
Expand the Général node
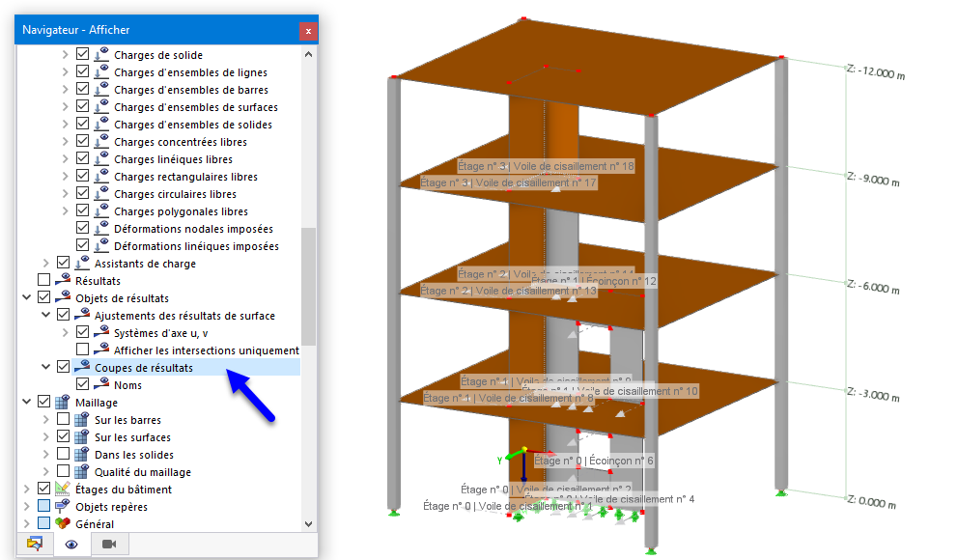(26, 523)
